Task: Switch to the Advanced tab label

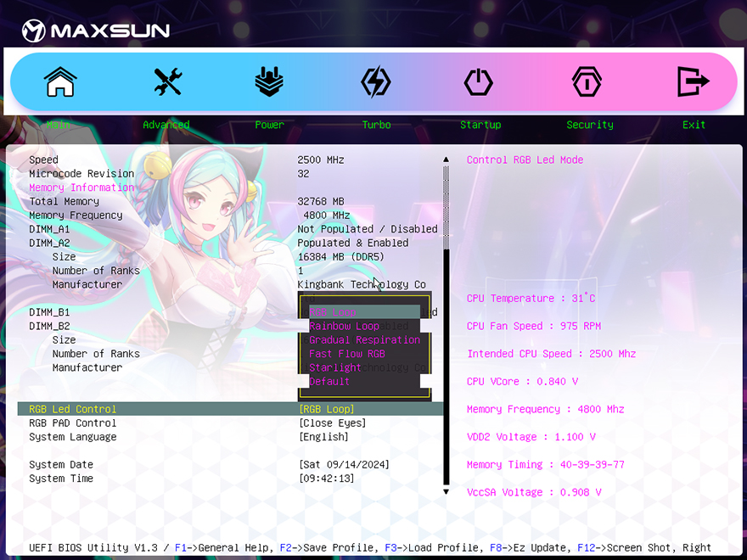Action: coord(166,125)
